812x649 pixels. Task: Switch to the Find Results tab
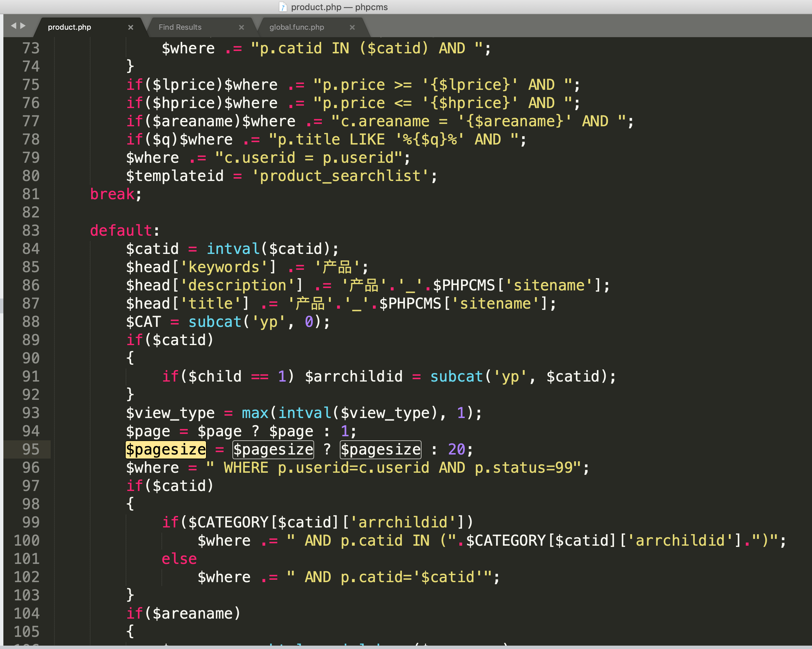(x=180, y=27)
